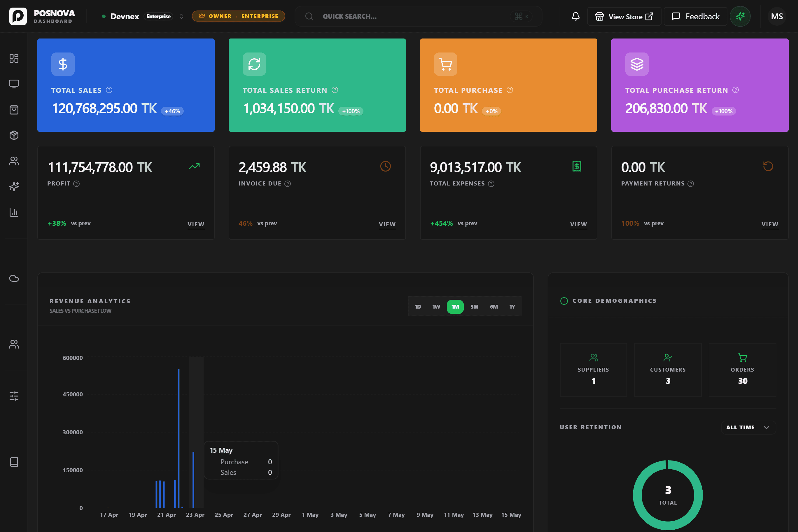Click the Total Expenses help icon
This screenshot has height=532, width=798.
tap(491, 184)
